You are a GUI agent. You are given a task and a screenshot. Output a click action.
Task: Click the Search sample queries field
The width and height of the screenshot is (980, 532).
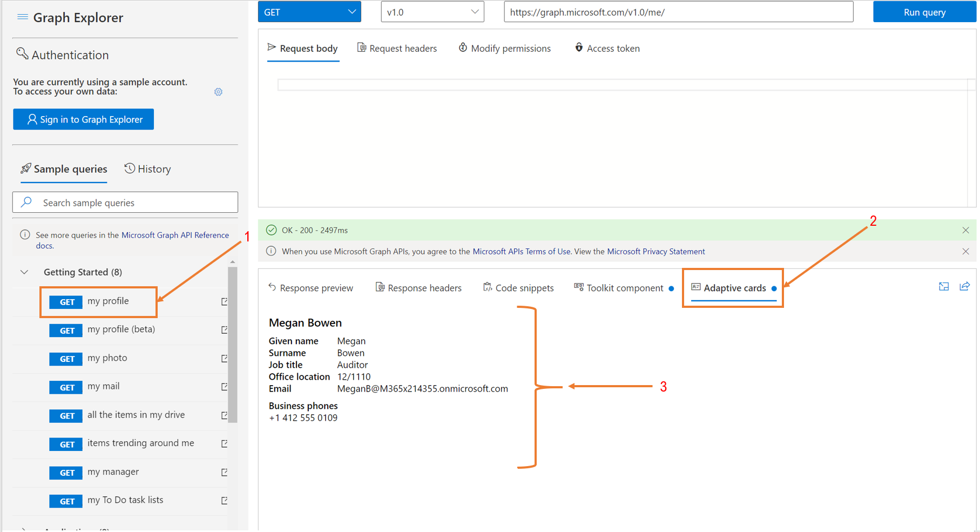point(125,203)
